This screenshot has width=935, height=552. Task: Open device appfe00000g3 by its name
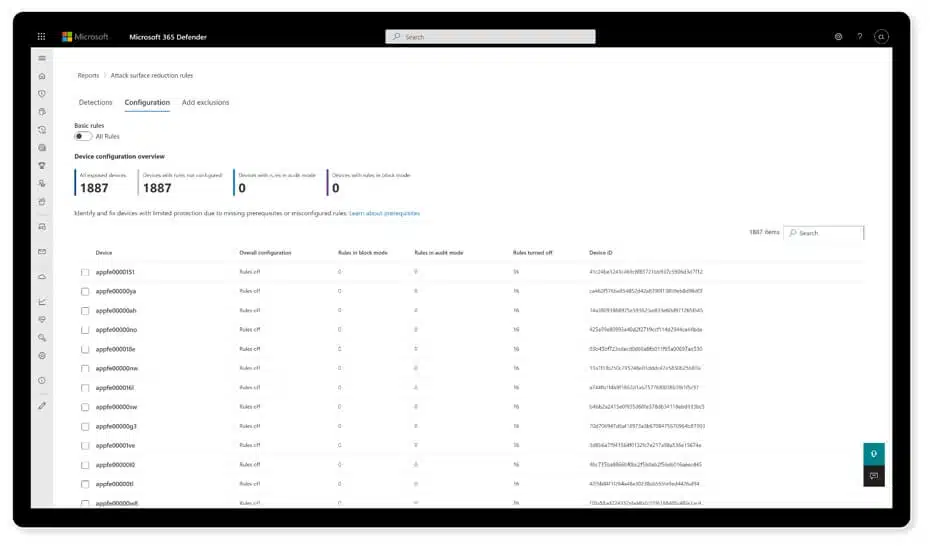pyautogui.click(x=116, y=426)
